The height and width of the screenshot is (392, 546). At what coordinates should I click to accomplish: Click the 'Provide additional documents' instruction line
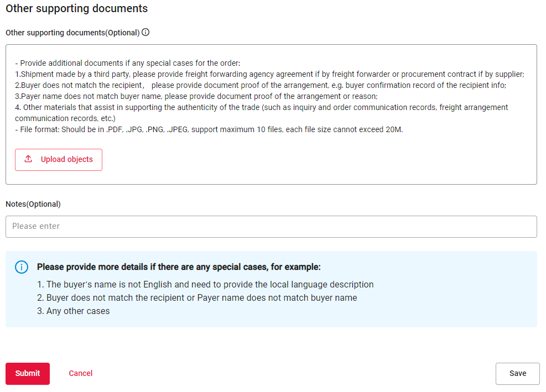[x=128, y=63]
